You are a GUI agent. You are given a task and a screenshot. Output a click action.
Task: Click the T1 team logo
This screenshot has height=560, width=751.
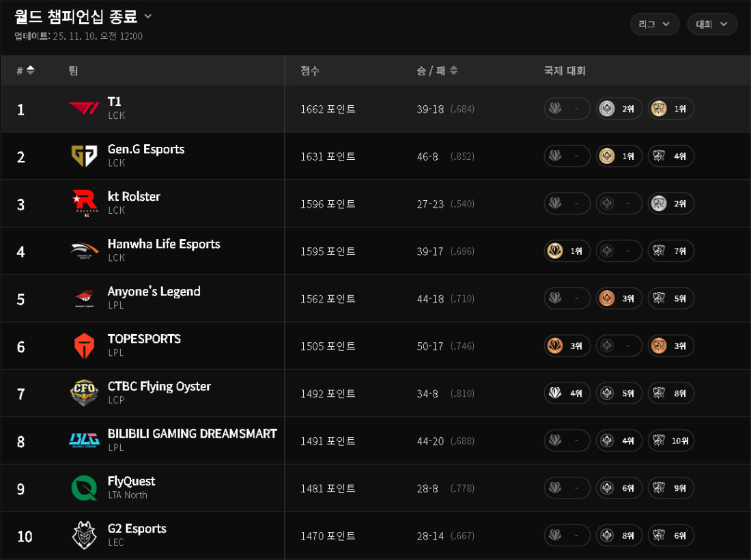84,109
